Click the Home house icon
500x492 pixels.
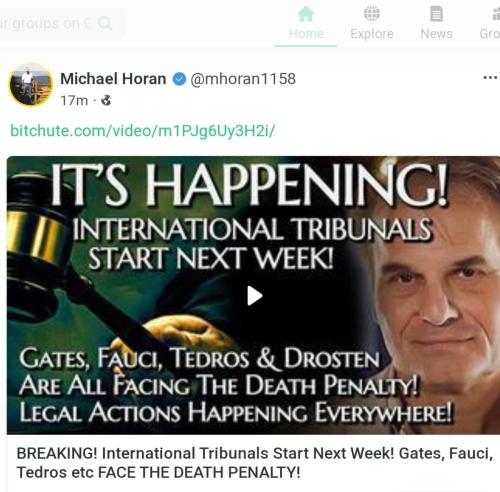coord(306,14)
